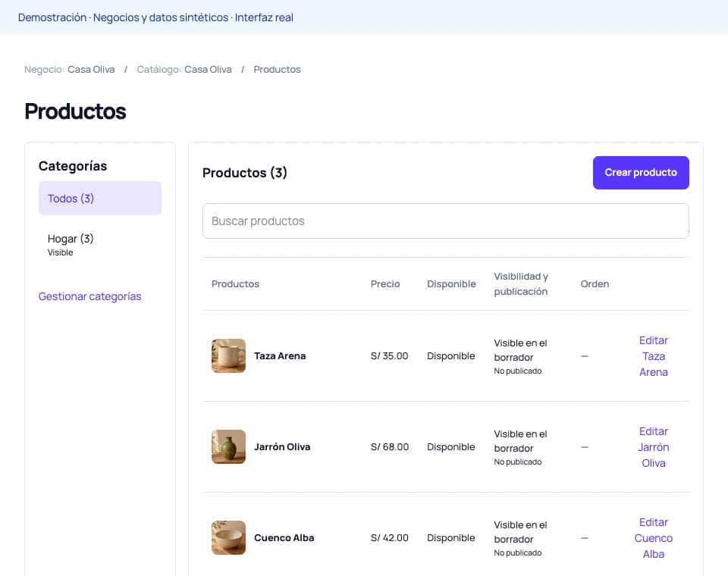Open Editar Cuenco Alba link
The width and height of the screenshot is (728, 576).
point(653,538)
